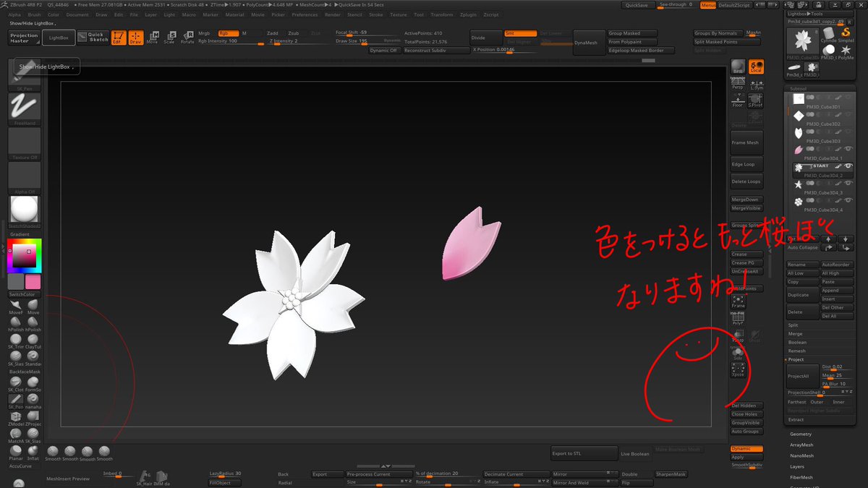Toggle visibility eye of PM3D_Cube3D4_1
The image size is (868, 488).
(x=848, y=149)
